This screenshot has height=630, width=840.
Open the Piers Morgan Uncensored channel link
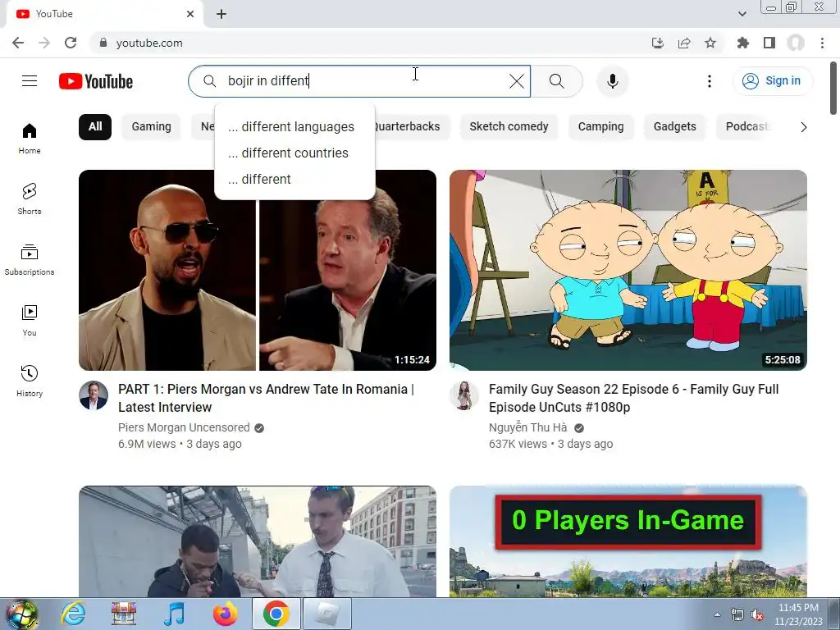(184, 427)
